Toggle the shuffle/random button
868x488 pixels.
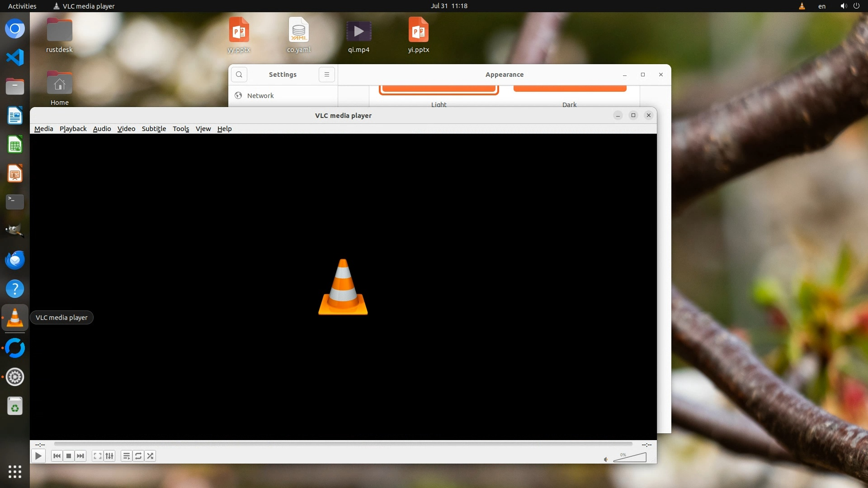pos(150,456)
